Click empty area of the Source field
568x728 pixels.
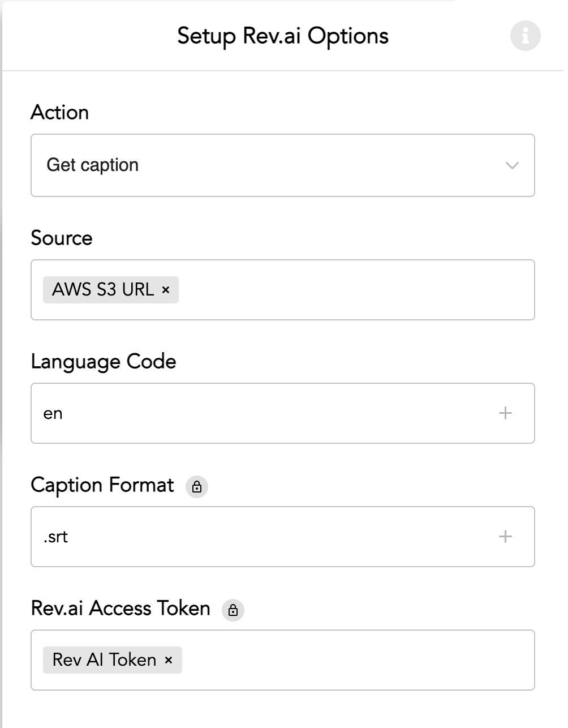(356, 290)
